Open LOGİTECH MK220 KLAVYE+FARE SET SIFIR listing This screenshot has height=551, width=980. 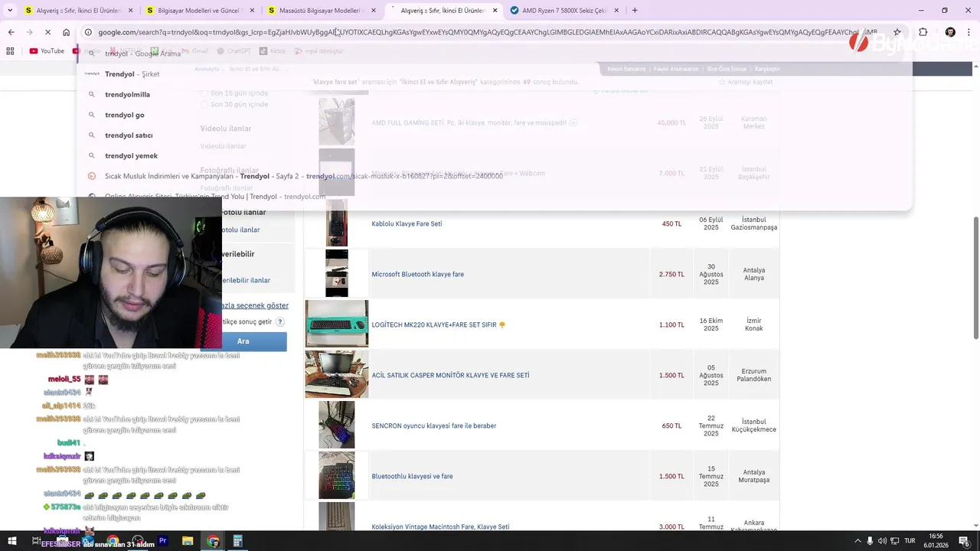pos(434,324)
